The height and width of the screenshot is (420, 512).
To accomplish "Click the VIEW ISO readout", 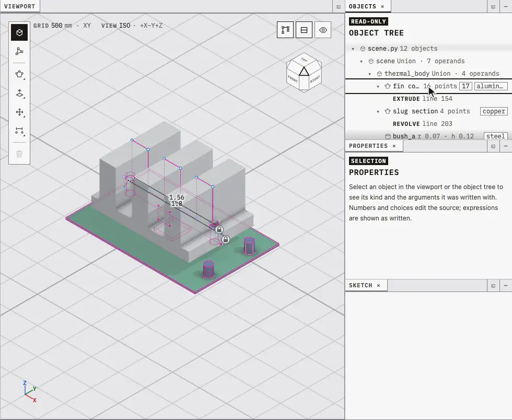I will pyautogui.click(x=115, y=26).
